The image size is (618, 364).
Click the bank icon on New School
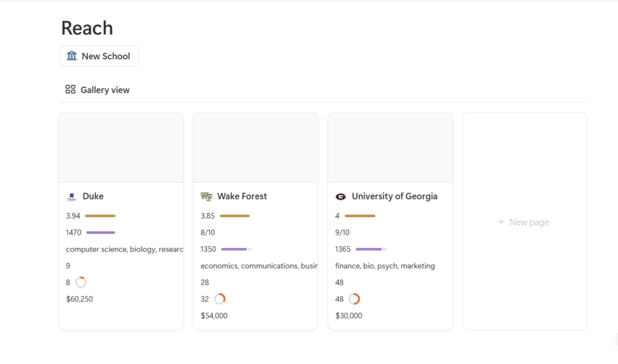click(72, 56)
